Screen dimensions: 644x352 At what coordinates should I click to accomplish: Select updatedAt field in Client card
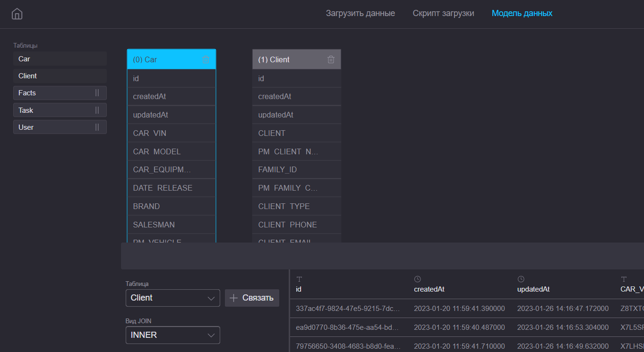point(297,115)
